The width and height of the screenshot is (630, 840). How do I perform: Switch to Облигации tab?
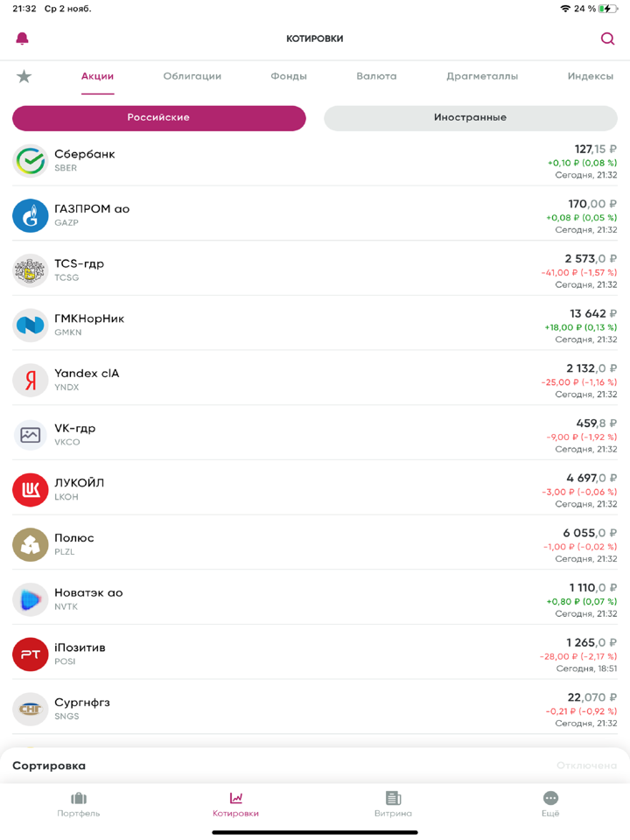pos(192,76)
